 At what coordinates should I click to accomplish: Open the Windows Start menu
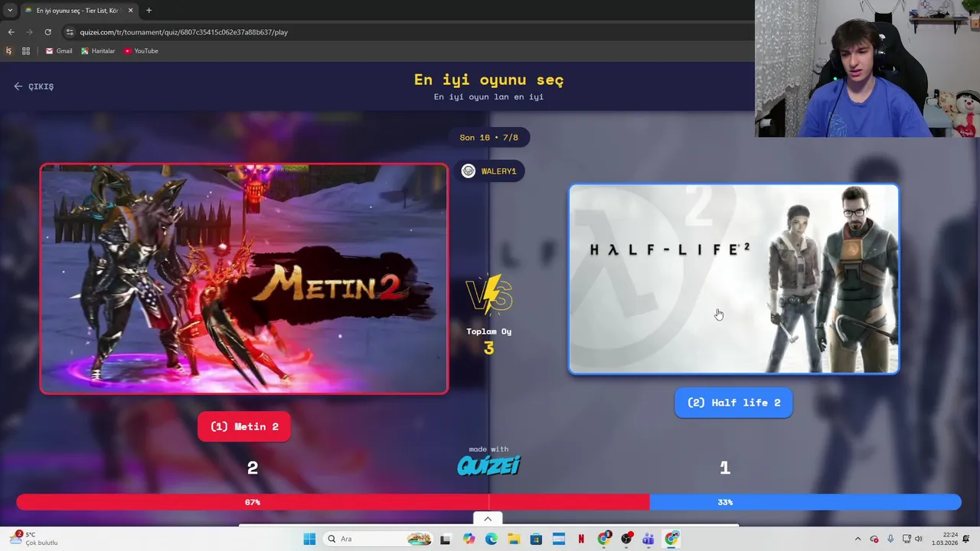point(309,539)
